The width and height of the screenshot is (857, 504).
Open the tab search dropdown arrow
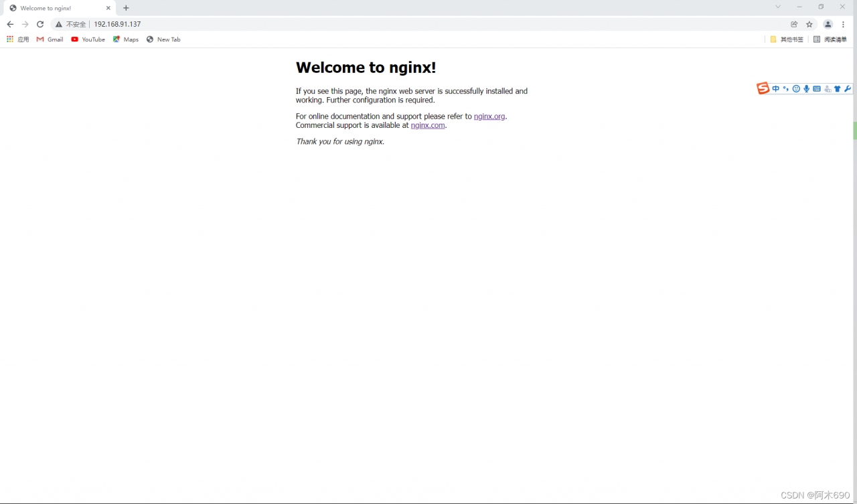tap(778, 7)
